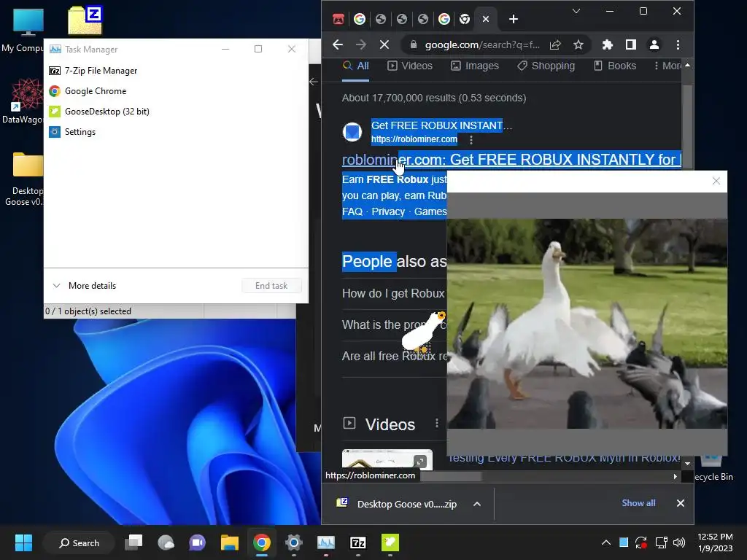Show hidden system tray icons

point(606,542)
